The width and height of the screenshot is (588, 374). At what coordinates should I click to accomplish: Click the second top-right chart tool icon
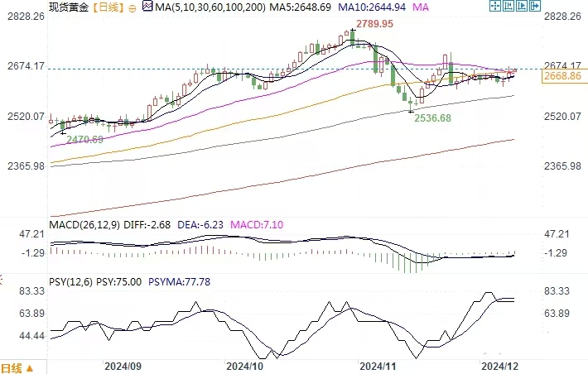click(x=508, y=6)
